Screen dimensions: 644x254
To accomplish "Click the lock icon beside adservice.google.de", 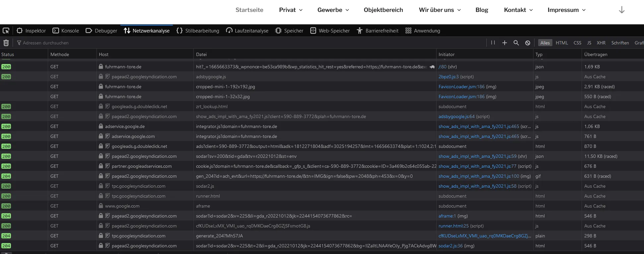I will [101, 126].
